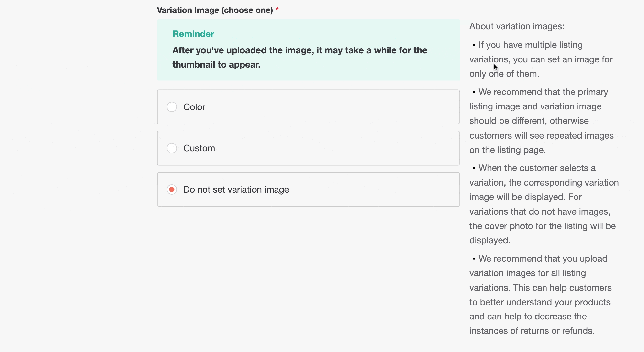Click the bullet before 'When the customer selects'
The image size is (644, 352).
(x=474, y=168)
